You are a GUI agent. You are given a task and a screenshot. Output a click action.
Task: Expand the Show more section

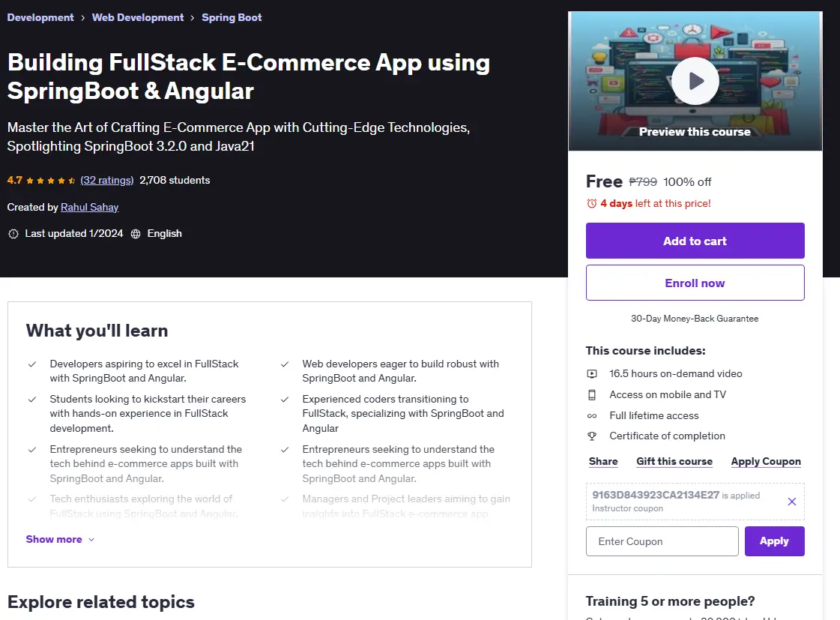pyautogui.click(x=60, y=539)
